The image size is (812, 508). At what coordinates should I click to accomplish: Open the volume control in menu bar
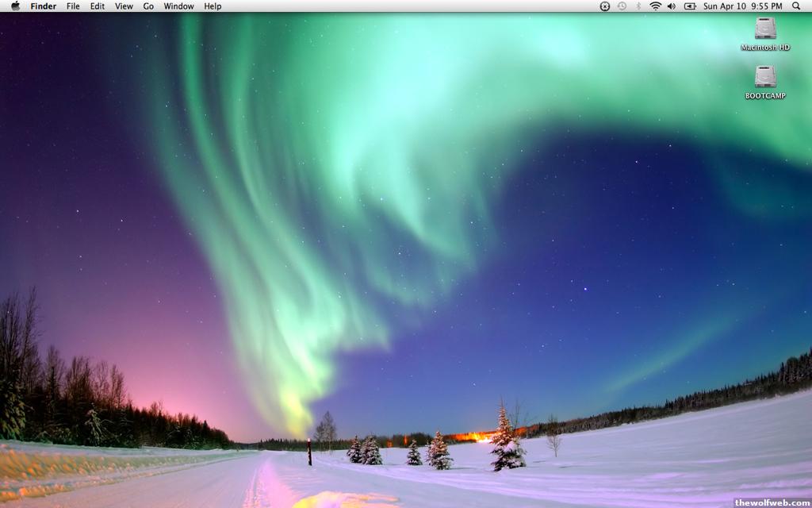[672, 6]
